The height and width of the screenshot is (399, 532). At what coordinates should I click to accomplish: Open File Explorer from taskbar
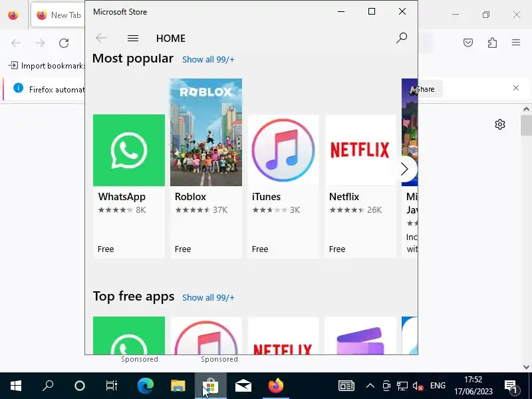[x=178, y=386]
